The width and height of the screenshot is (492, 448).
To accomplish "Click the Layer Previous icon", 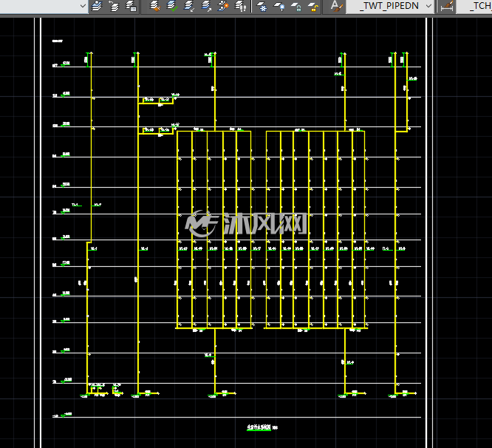I will (x=114, y=6).
